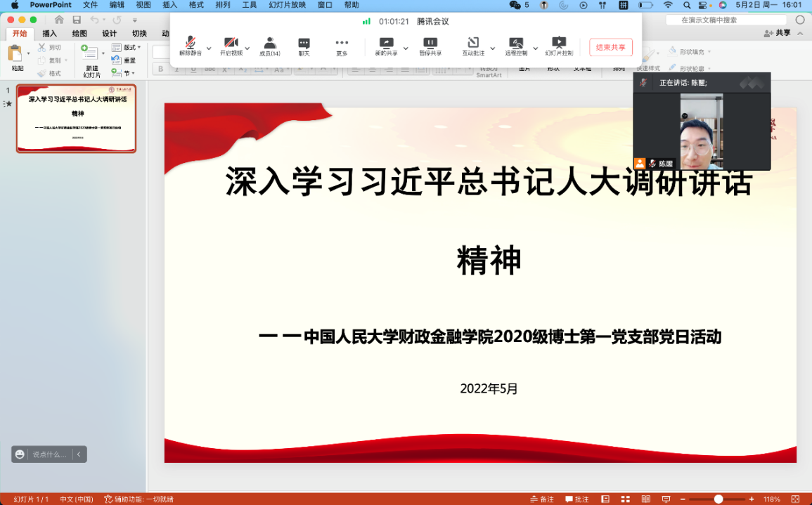The height and width of the screenshot is (505, 812).
Task: Select slide 1 thumbnail in the sidebar
Action: pos(76,118)
